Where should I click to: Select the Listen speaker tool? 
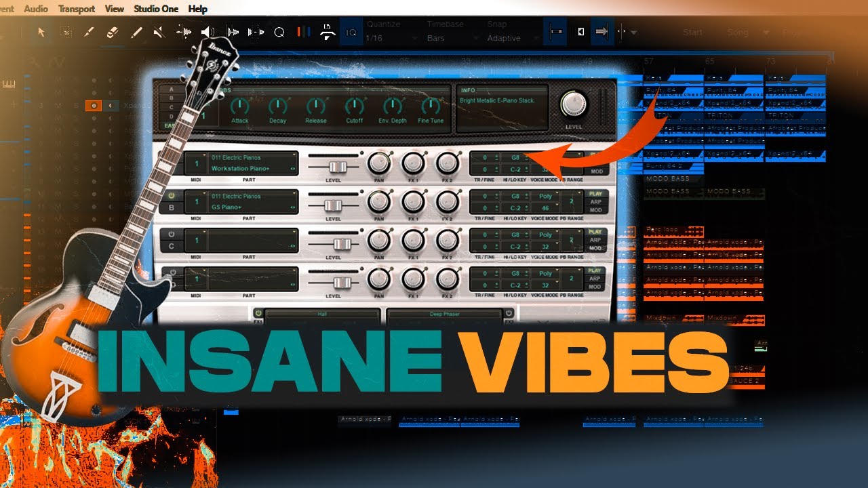click(x=208, y=32)
